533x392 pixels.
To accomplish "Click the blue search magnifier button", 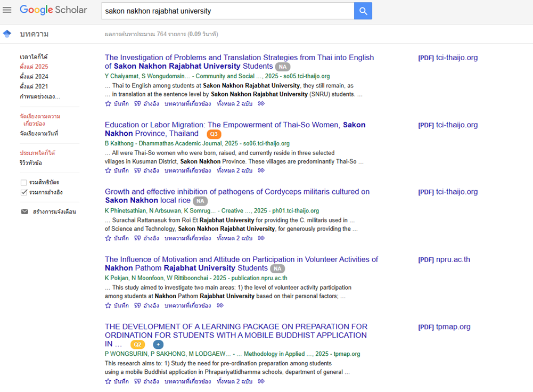I will pos(363,11).
